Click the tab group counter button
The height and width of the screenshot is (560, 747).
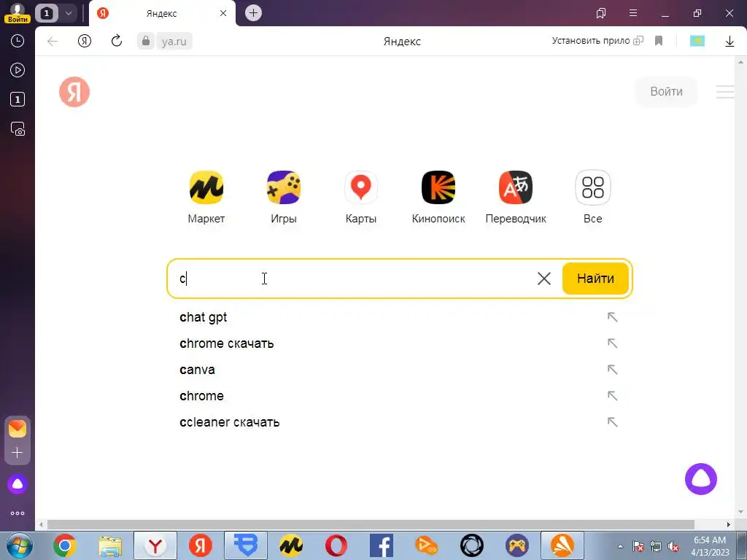point(47,13)
